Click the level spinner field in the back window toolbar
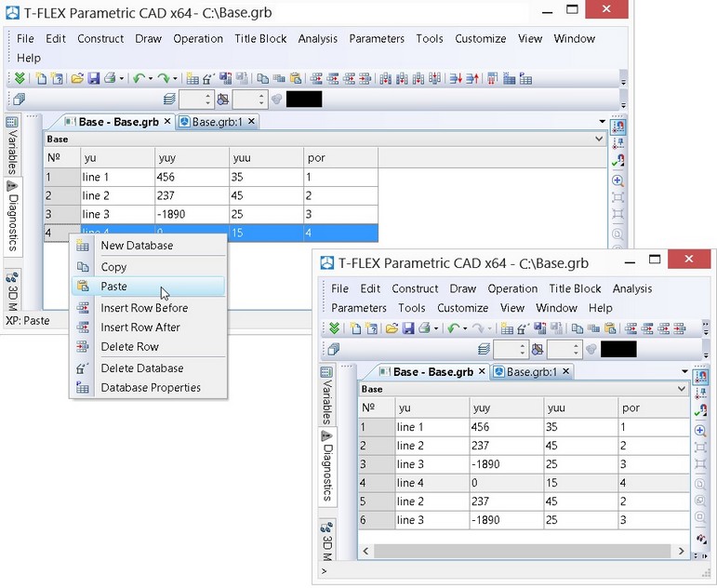This screenshot has width=717, height=588. pyautogui.click(x=196, y=100)
